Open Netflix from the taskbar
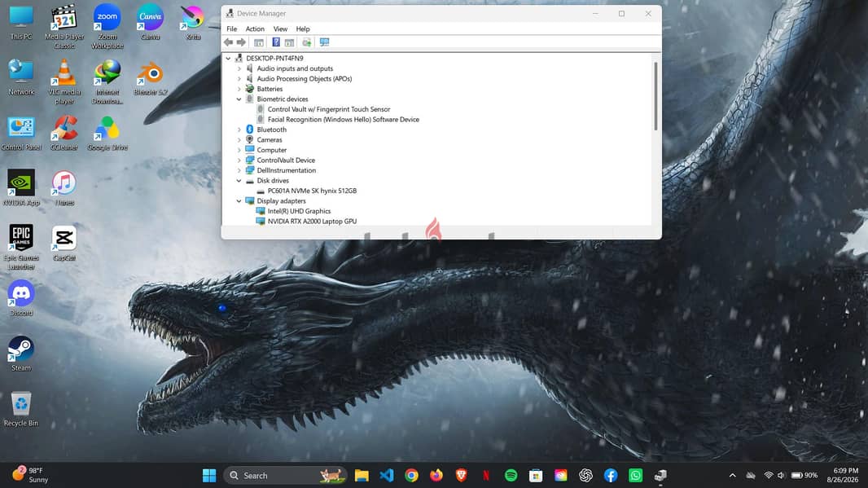This screenshot has height=488, width=868. pos(486,475)
